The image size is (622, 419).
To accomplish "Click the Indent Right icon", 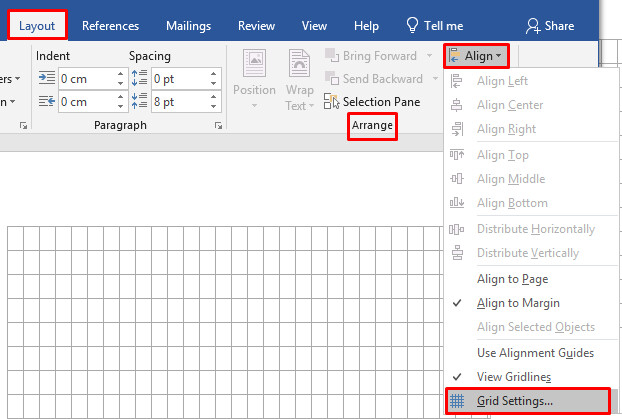I will click(x=47, y=101).
